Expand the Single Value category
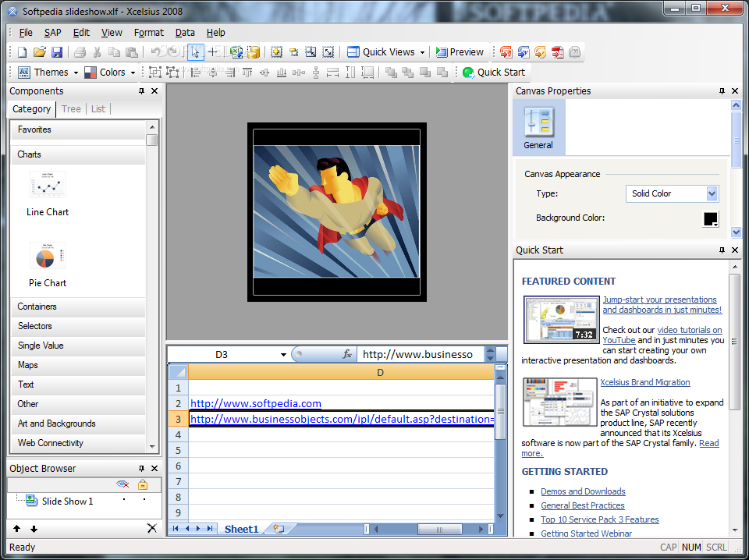The height and width of the screenshot is (560, 749). (78, 346)
